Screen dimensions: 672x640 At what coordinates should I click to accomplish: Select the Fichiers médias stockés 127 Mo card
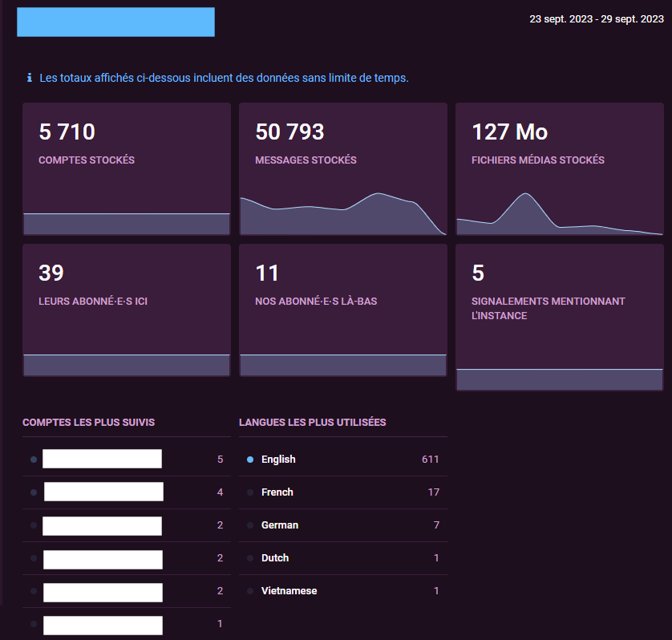pyautogui.click(x=559, y=168)
